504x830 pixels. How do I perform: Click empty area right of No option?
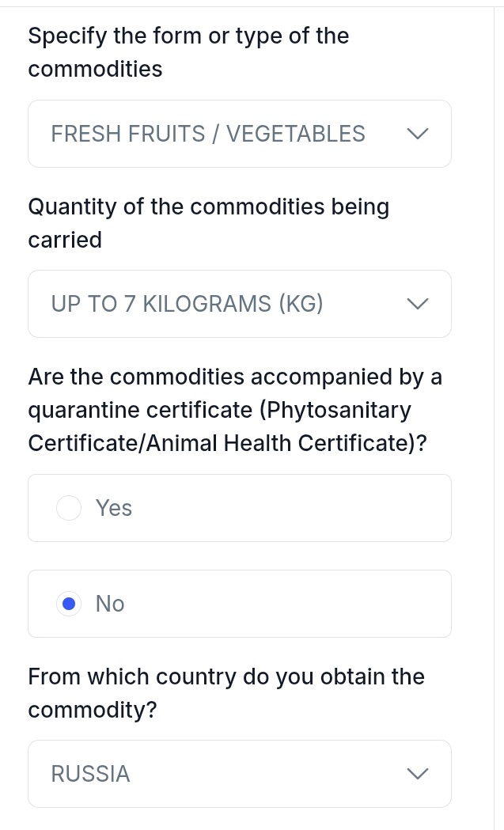[301, 604]
